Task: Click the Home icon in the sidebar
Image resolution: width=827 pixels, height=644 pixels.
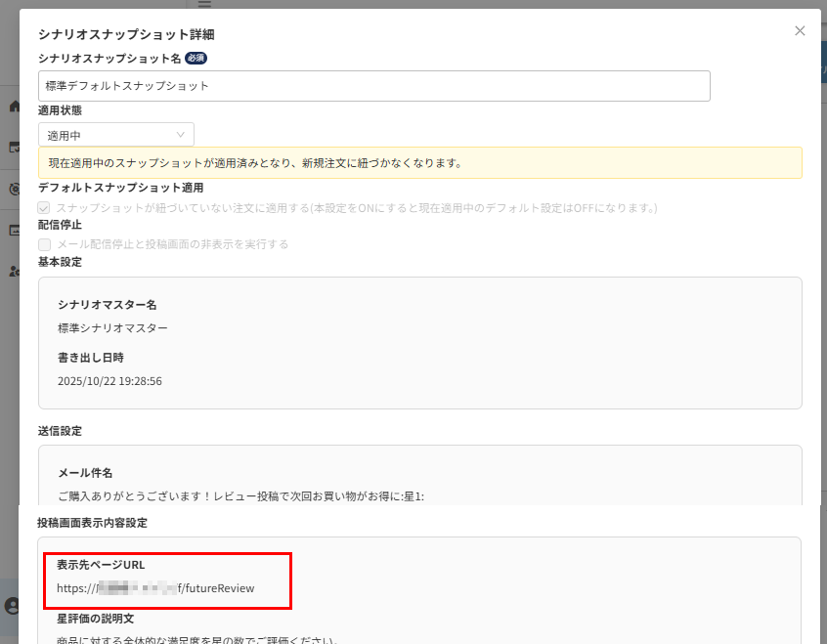Action: 13,106
